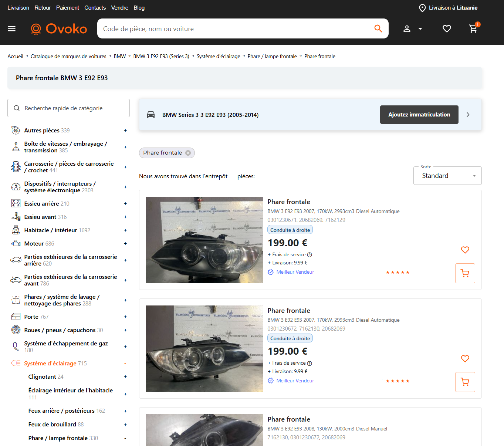The height and width of the screenshot is (446, 504).
Task: Open the hamburger menu icon
Action: pos(12,29)
